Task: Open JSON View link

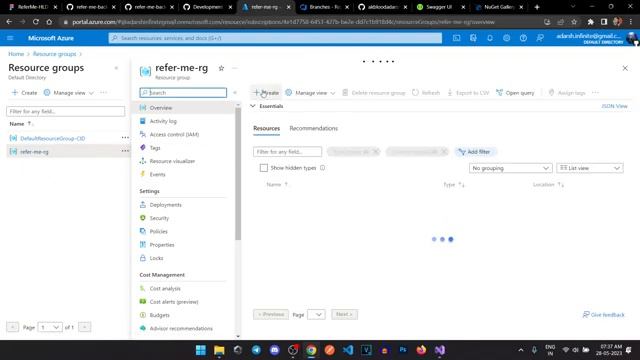Action: coord(614,106)
